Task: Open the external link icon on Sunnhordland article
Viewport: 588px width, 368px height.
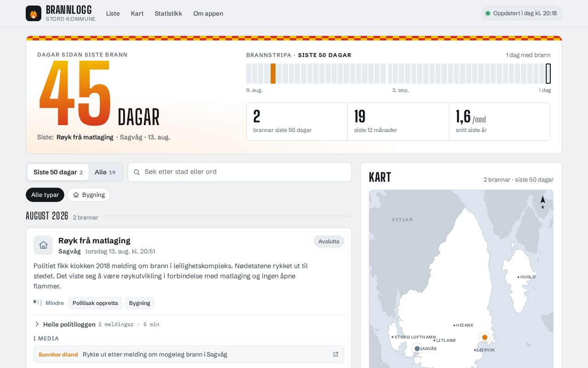Action: (336, 354)
